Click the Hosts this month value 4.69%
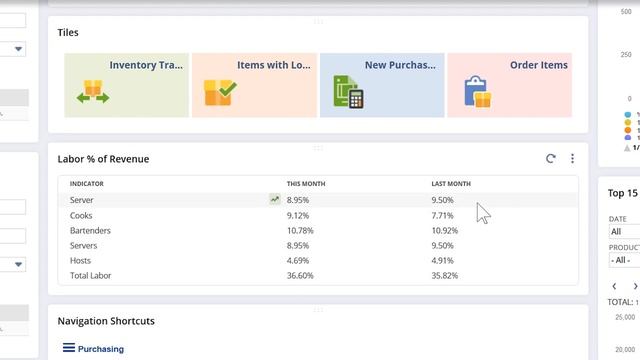The height and width of the screenshot is (360, 640). coord(298,260)
